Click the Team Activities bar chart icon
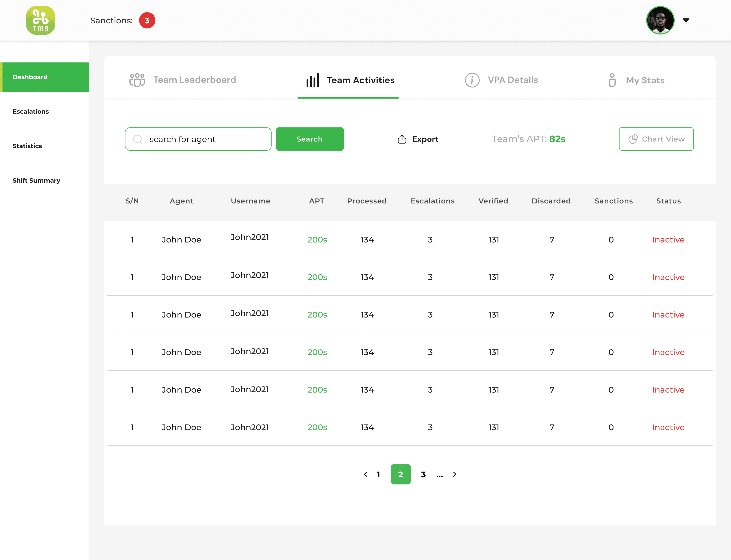Image resolution: width=731 pixels, height=560 pixels. pyautogui.click(x=313, y=80)
